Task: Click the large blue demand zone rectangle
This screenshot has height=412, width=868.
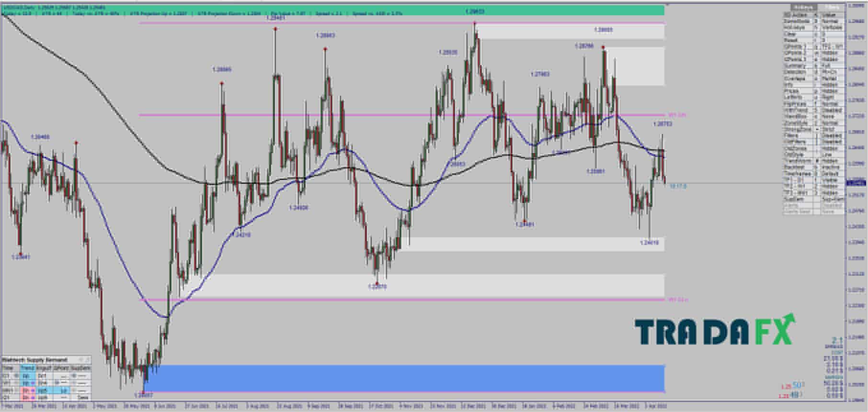Action: pos(404,378)
